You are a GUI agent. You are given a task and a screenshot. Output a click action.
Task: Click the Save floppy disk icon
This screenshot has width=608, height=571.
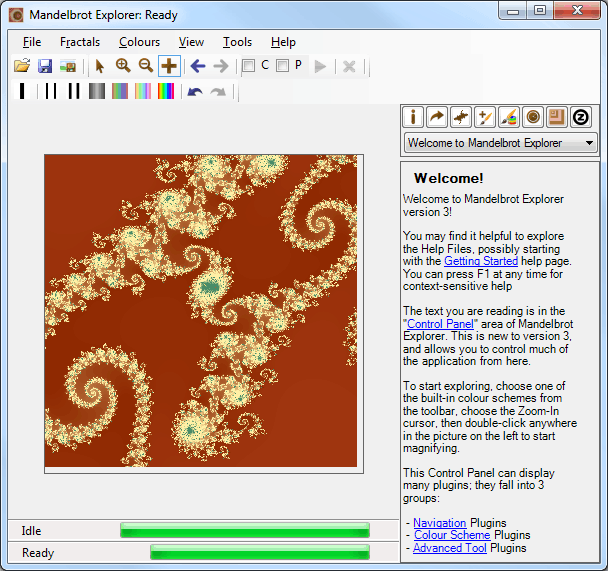coord(45,66)
